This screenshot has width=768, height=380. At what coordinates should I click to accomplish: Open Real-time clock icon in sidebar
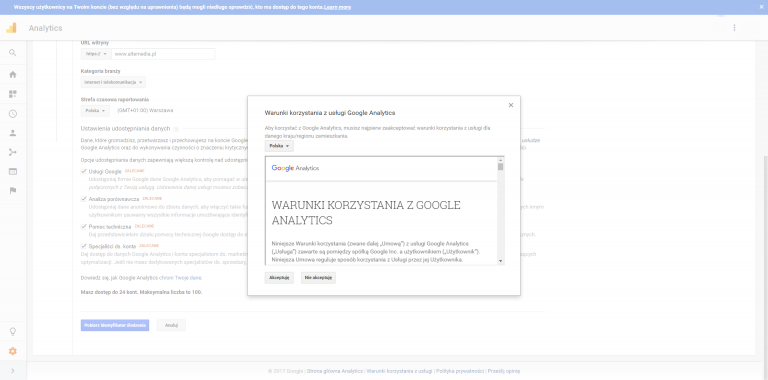pos(13,114)
